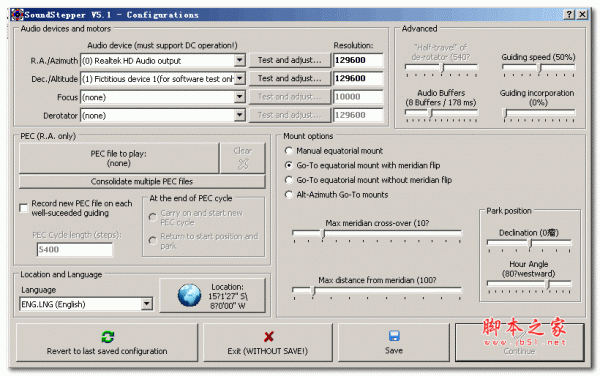Click the Audio Buffers slider
This screenshot has width=600, height=376.
(441, 114)
